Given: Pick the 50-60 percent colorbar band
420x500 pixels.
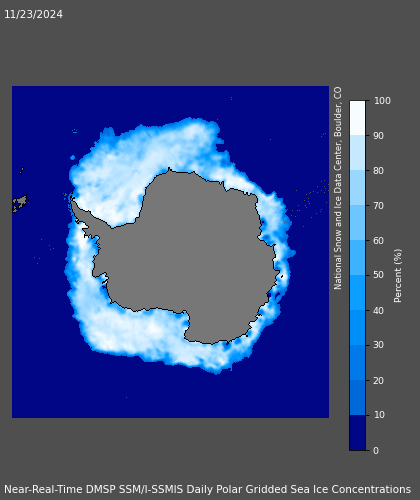Looking at the screenshot, I should pos(357,257).
